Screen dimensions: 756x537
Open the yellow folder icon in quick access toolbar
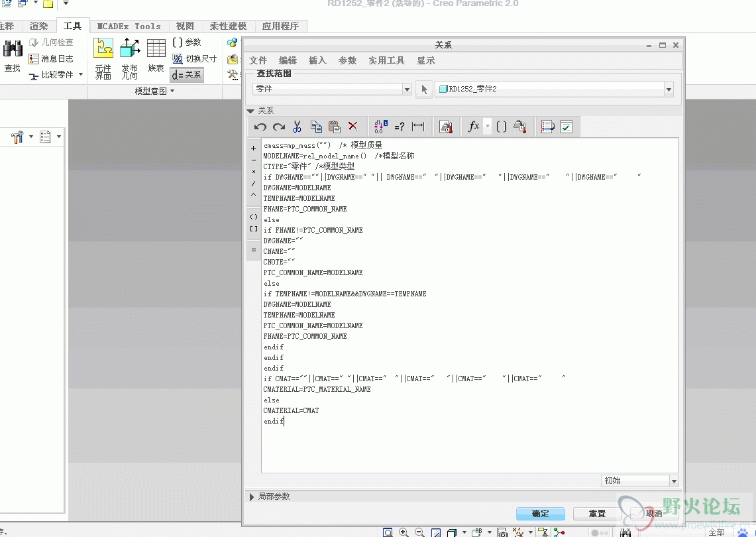click(48, 4)
